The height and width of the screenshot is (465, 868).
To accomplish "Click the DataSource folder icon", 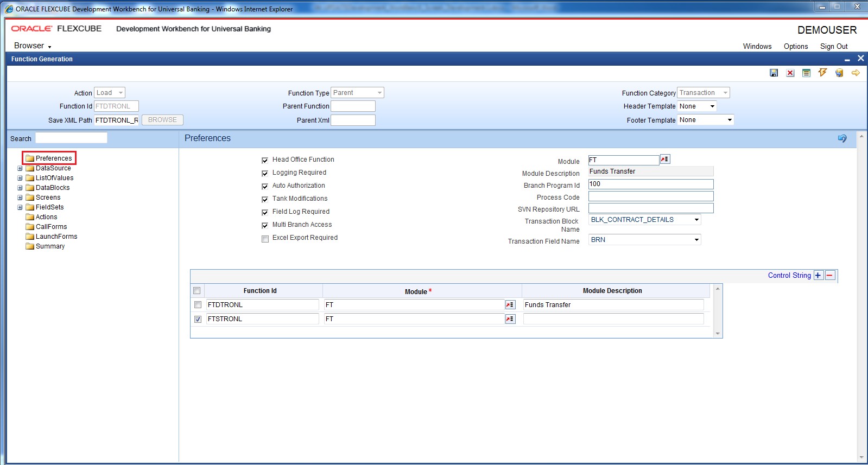I will 30,168.
